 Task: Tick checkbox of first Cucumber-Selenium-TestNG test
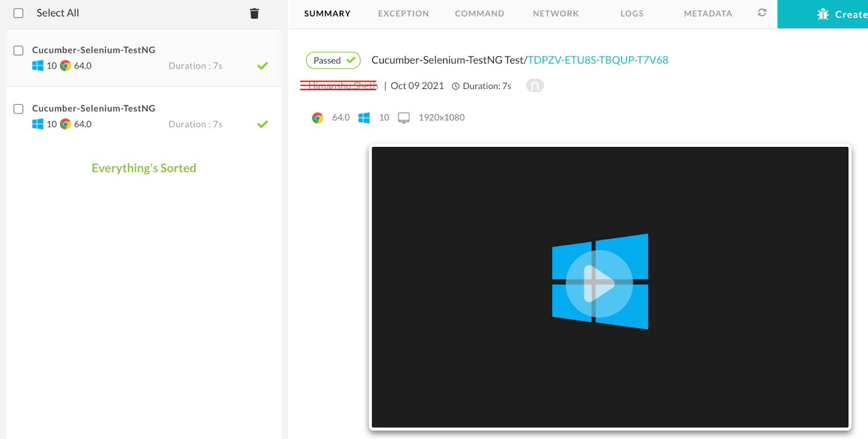(x=18, y=50)
